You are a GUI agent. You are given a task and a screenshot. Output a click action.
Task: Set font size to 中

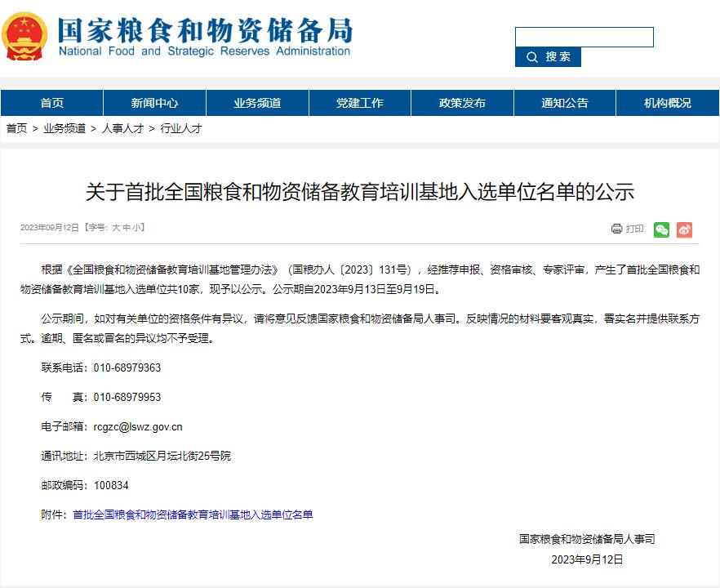click(127, 228)
